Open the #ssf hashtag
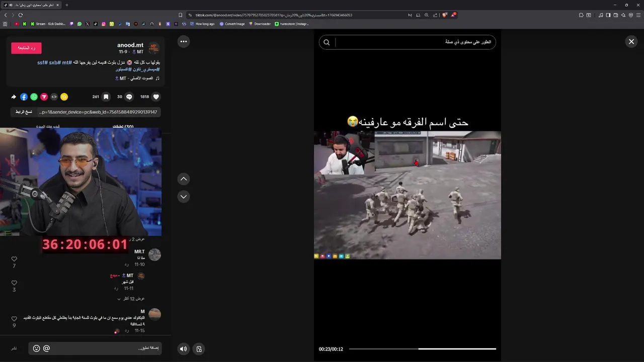Image resolution: width=644 pixels, height=362 pixels. pyautogui.click(x=42, y=62)
